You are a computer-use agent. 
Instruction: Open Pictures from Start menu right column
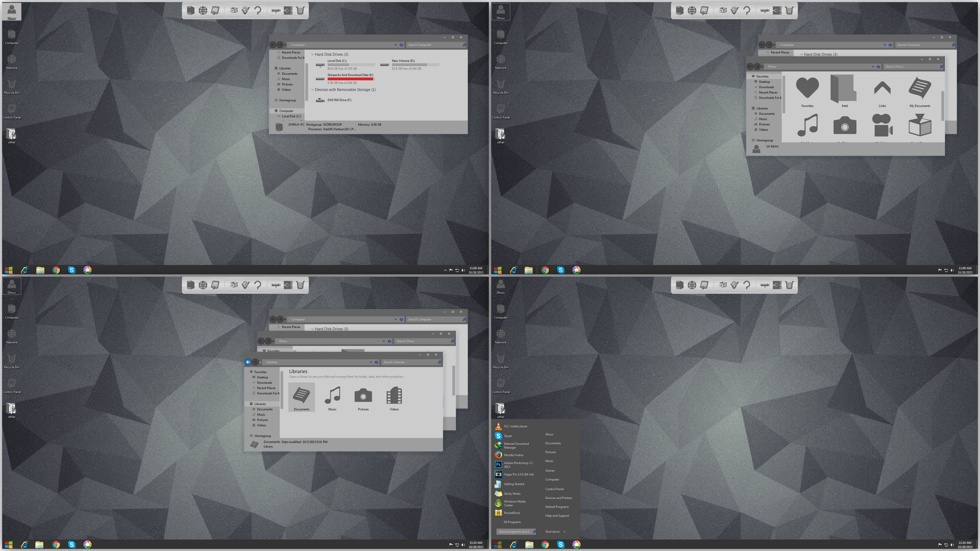550,452
